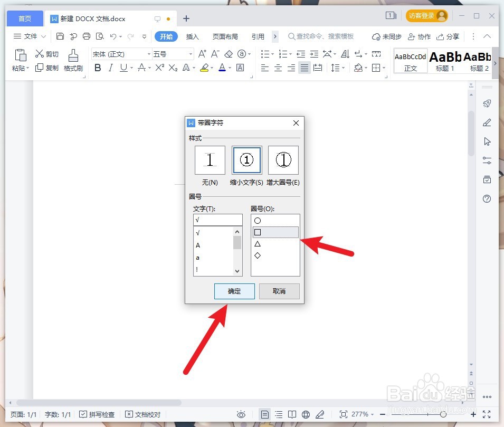Expand the styles gallery arrow
This screenshot has width=504, height=427.
coord(495,63)
